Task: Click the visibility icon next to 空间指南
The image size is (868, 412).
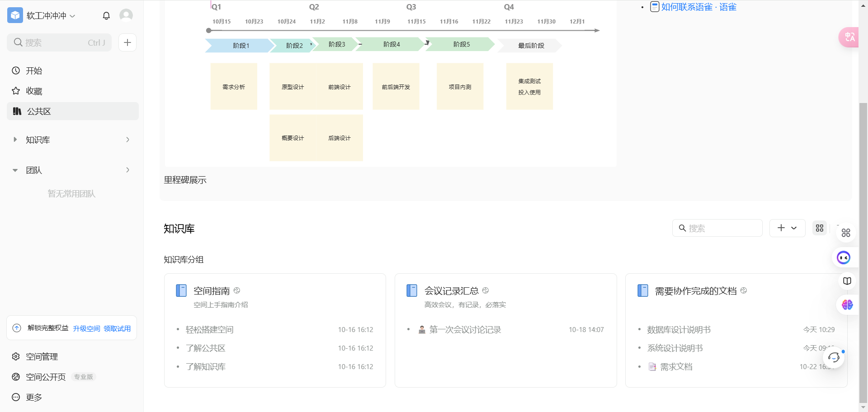Action: (x=237, y=290)
